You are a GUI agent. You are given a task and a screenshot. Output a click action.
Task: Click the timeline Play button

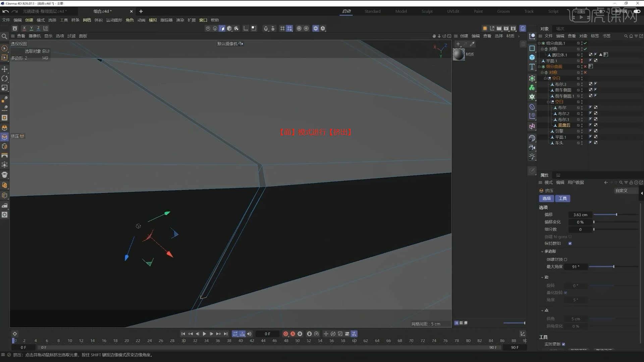click(204, 334)
